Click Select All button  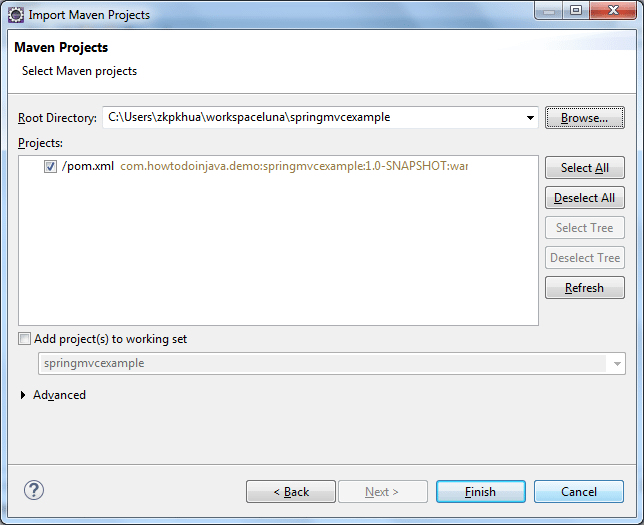click(x=584, y=168)
